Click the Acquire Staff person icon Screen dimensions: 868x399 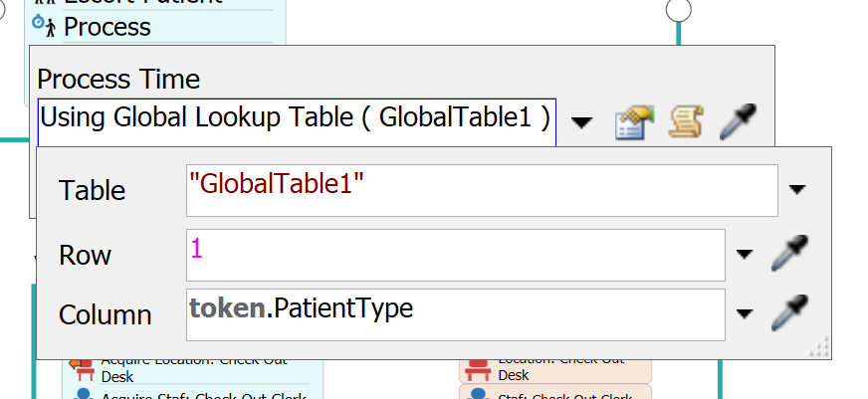click(84, 393)
